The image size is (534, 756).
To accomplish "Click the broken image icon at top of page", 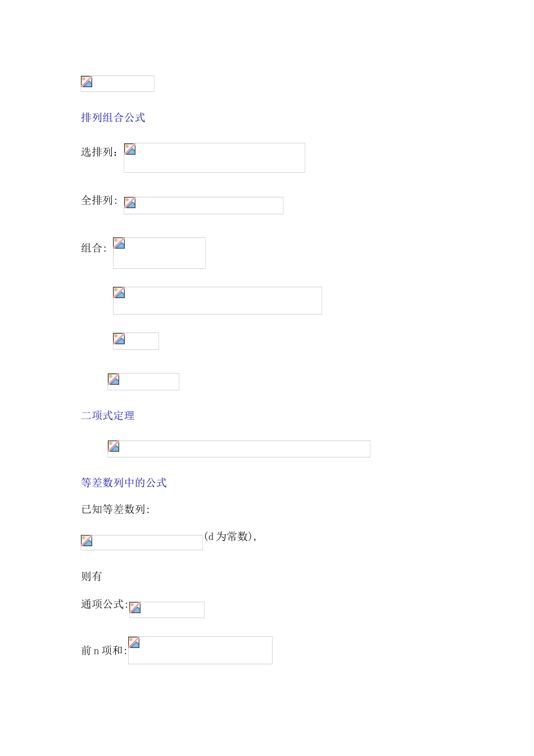I will coord(117,84).
